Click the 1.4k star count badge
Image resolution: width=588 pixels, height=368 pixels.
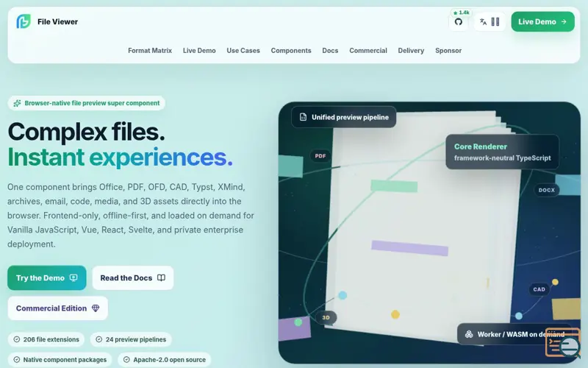tap(462, 13)
